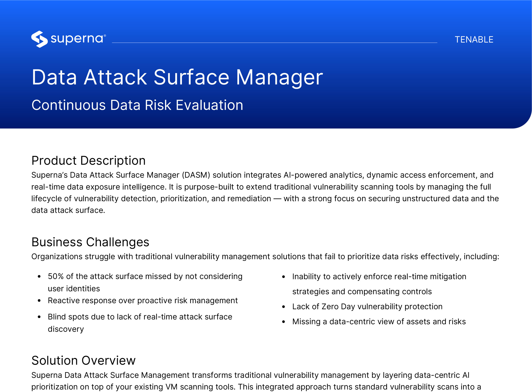Click the TENABLE label in header
532x392 pixels.
[474, 40]
